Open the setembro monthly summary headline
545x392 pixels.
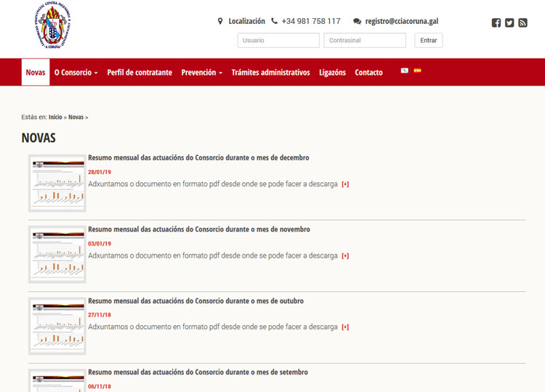coord(198,372)
